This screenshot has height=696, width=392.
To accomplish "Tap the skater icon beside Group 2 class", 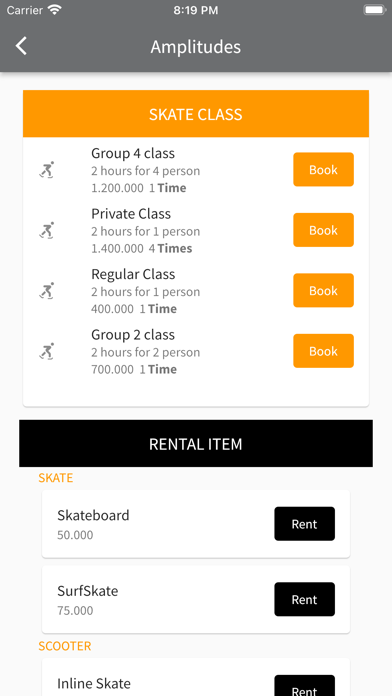I will pos(47,351).
